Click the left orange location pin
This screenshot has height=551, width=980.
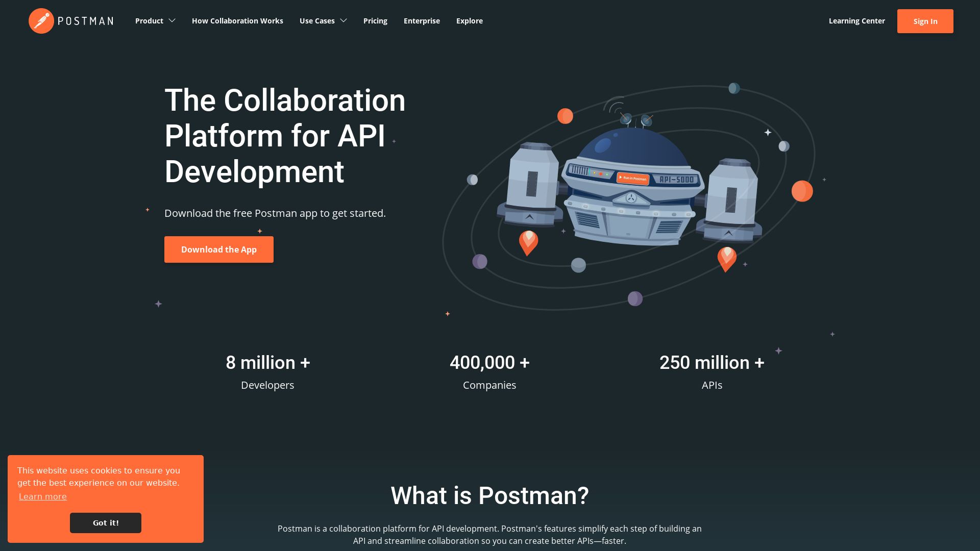[x=528, y=242]
